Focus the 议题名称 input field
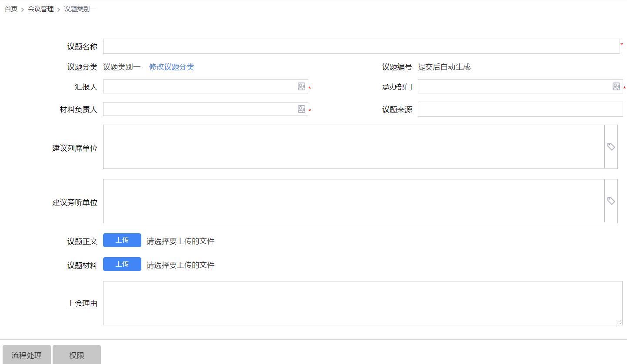This screenshot has width=627, height=364. pyautogui.click(x=361, y=46)
